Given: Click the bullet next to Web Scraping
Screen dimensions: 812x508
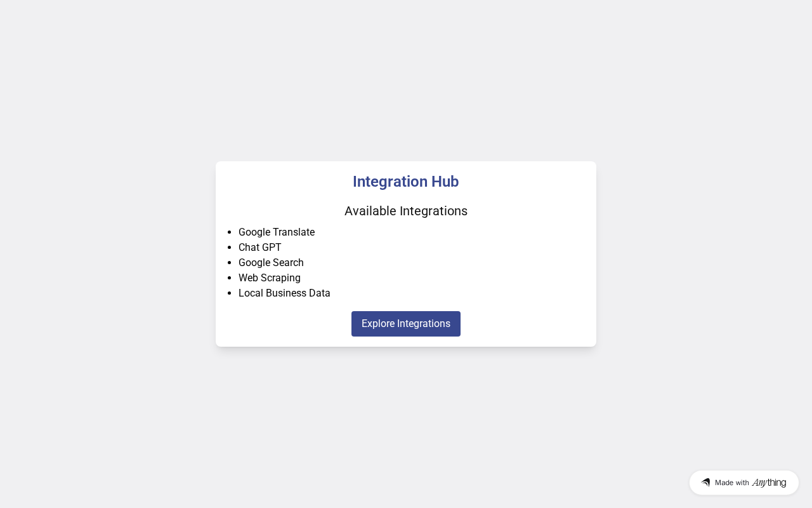Looking at the screenshot, I should [x=229, y=278].
